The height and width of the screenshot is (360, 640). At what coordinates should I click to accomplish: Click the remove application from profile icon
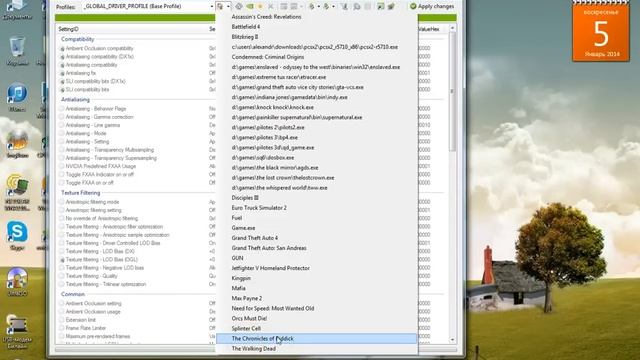coord(293,6)
